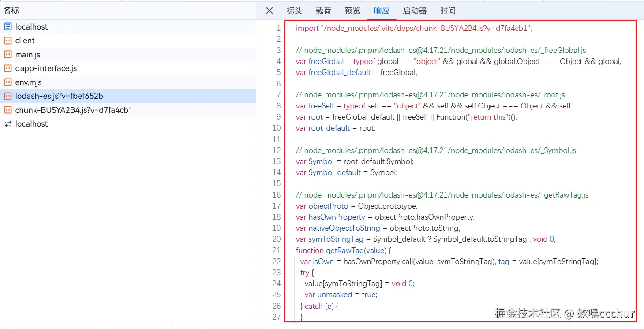This screenshot has height=329, width=644.
Task: Click the 'var root_default = root' line
Action: tap(336, 128)
